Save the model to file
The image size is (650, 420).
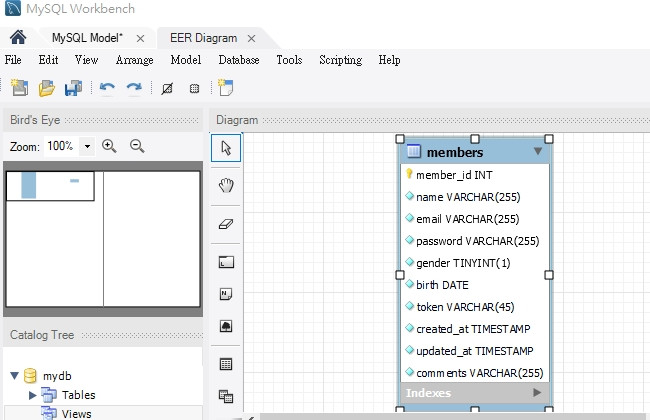[x=73, y=88]
